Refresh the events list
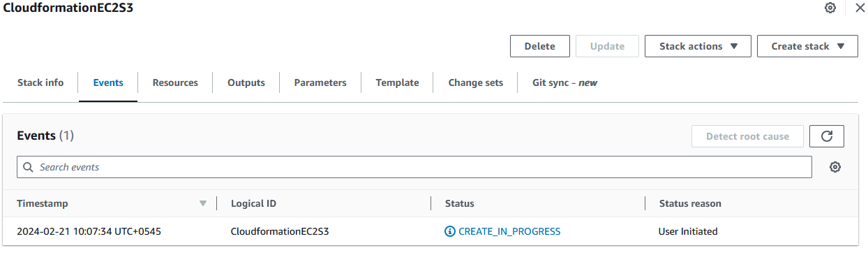 pyautogui.click(x=827, y=136)
